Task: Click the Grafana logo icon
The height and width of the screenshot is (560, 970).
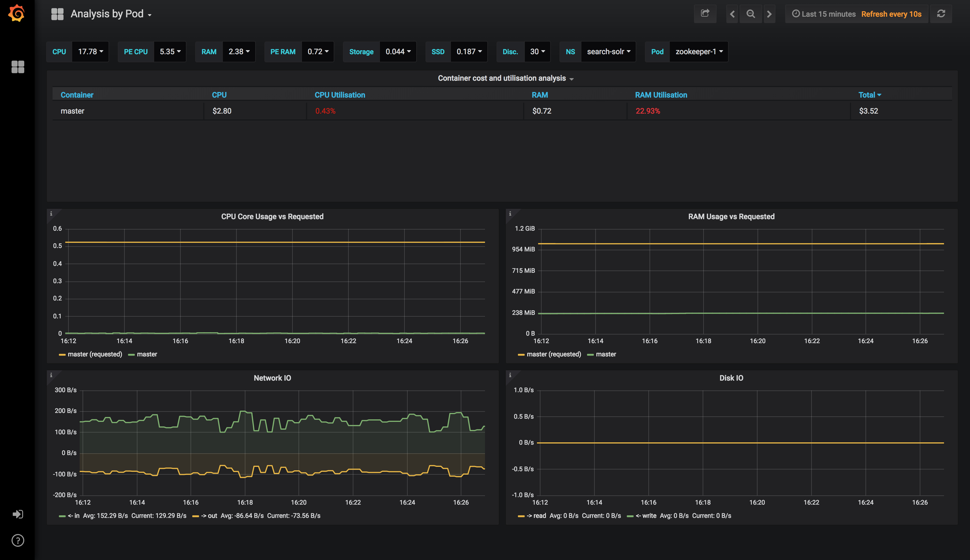Action: tap(16, 14)
